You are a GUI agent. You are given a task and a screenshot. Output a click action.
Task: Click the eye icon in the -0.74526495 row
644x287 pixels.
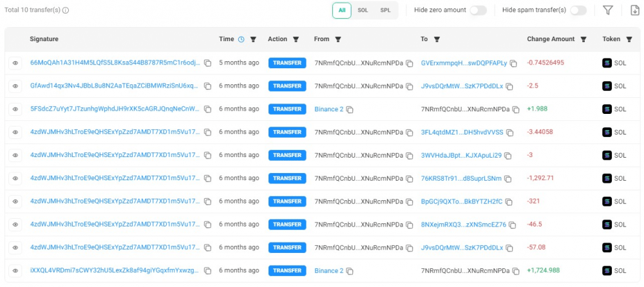coord(15,63)
